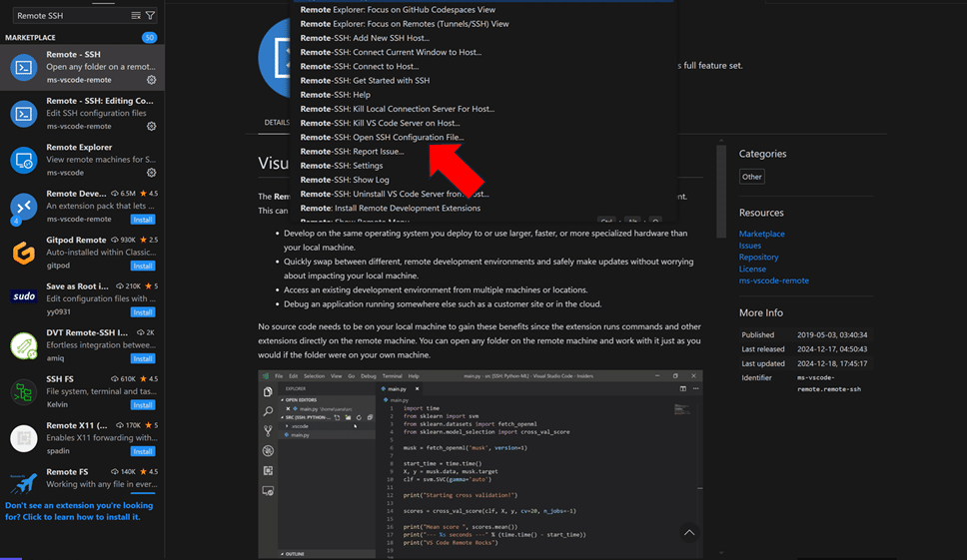Screen dimensions: 967x560
Task: Install the Save as Root extension
Action: click(143, 312)
